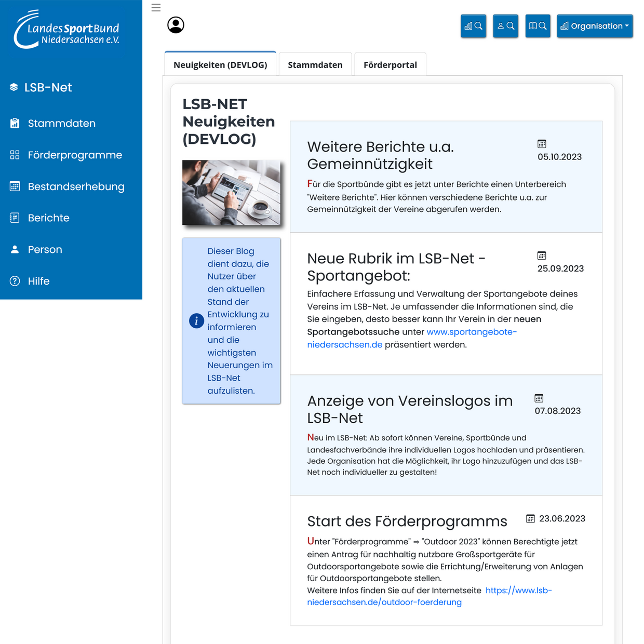This screenshot has height=644, width=644.
Task: Click the calendar icon beside 05.10.2023
Action: [x=542, y=144]
